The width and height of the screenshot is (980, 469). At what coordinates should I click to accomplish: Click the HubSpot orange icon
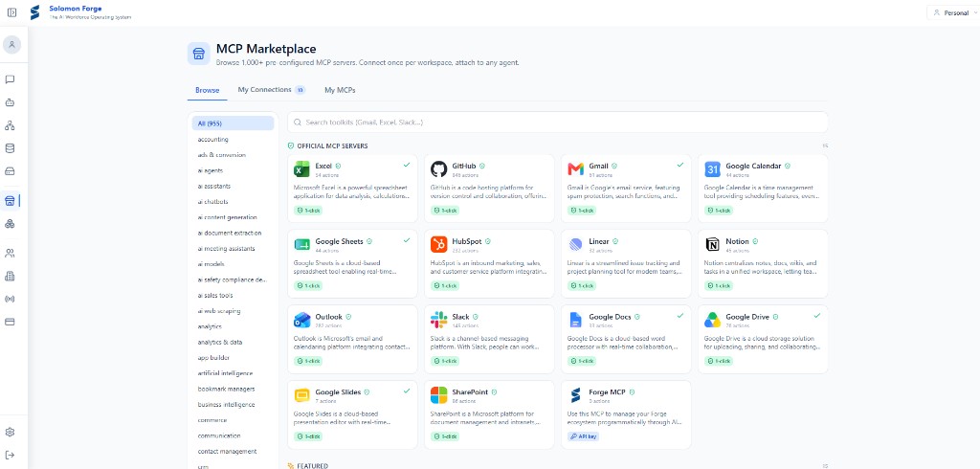coord(438,244)
